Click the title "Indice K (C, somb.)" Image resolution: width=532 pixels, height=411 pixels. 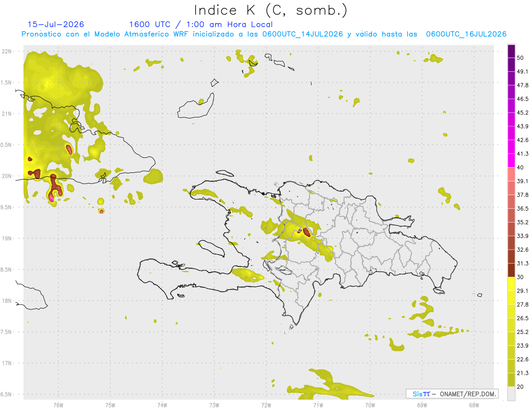click(270, 10)
